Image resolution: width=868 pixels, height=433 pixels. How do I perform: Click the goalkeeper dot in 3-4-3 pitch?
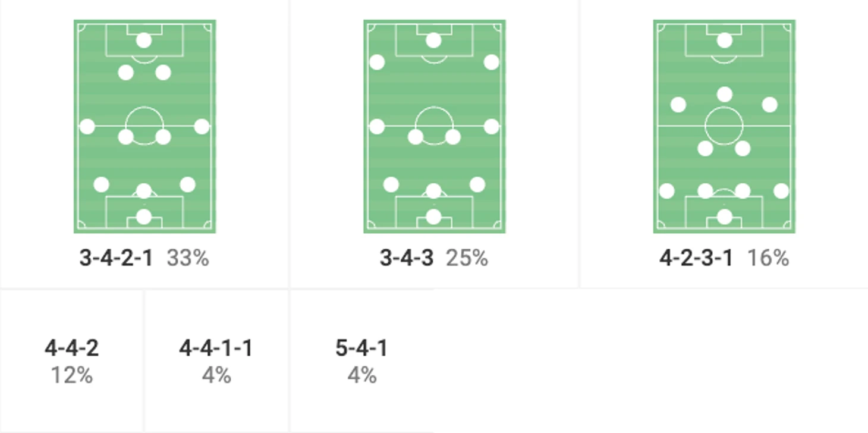pyautogui.click(x=434, y=216)
